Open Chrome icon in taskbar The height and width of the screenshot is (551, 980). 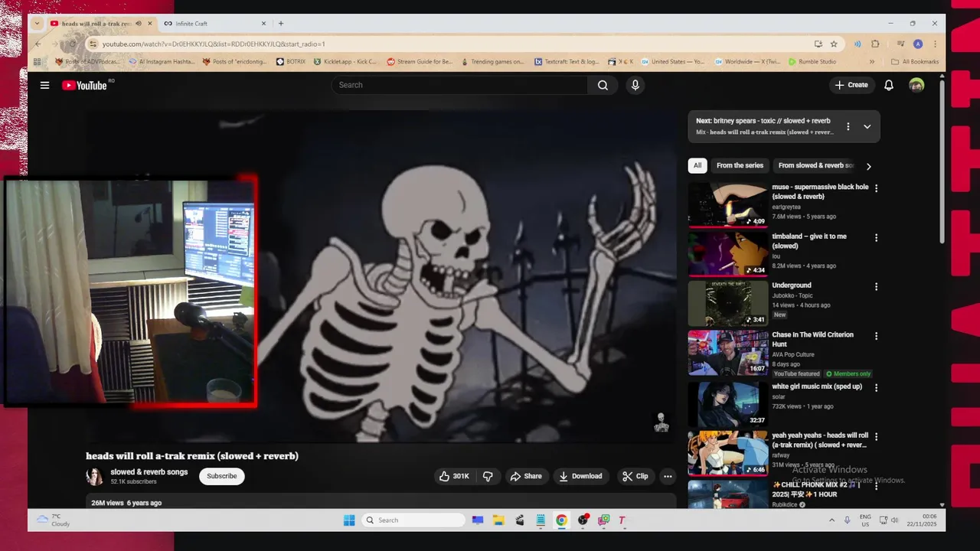tap(561, 520)
